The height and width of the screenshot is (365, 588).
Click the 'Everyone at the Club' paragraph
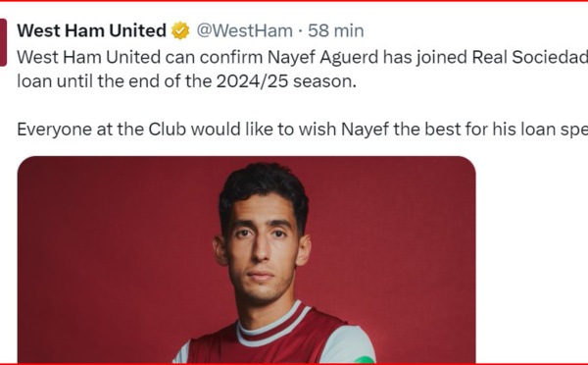pos(302,130)
